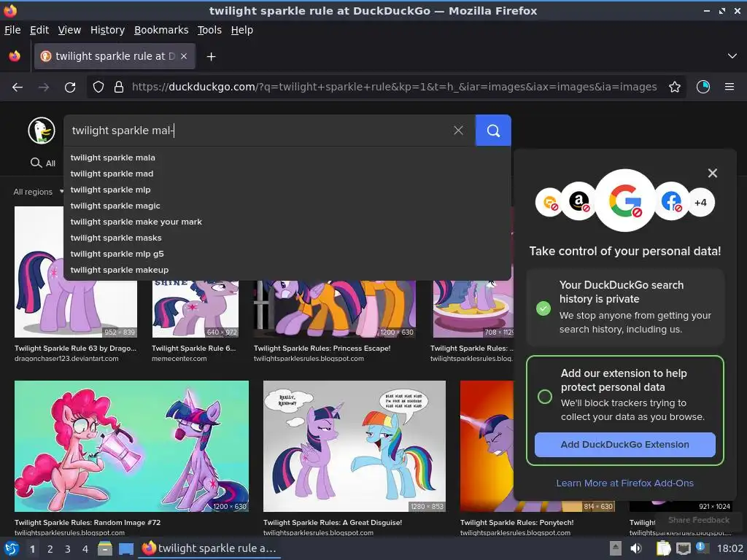Clear the search box text
The width and height of the screenshot is (747, 560).
pos(458,131)
